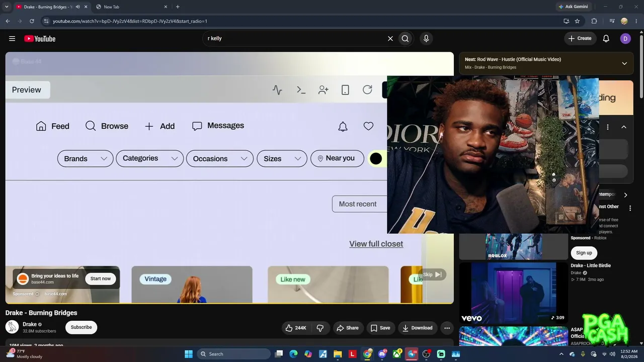Dislike the video with thumbs down
The height and width of the screenshot is (362, 644).
(320, 328)
